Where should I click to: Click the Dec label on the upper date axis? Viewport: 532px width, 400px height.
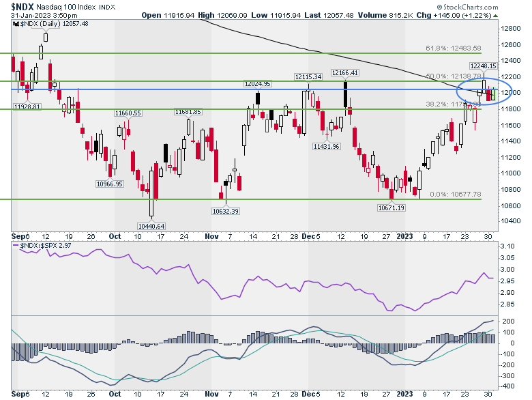(x=309, y=236)
